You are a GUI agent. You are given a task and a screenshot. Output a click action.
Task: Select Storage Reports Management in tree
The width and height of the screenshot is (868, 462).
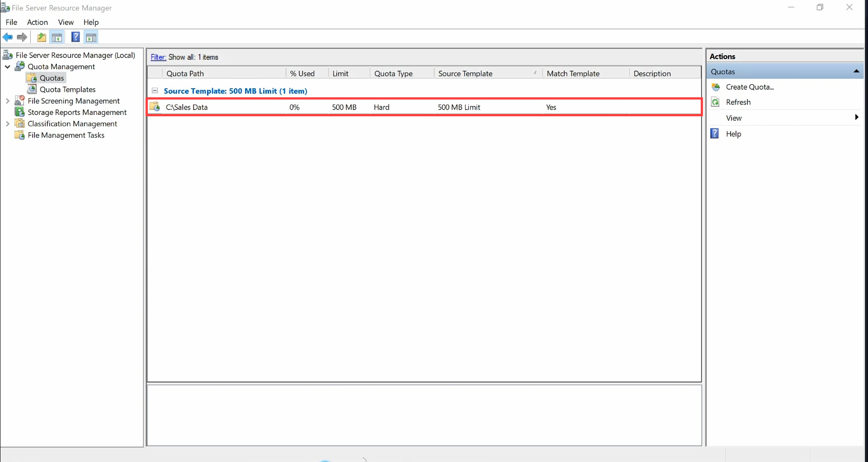(x=77, y=112)
